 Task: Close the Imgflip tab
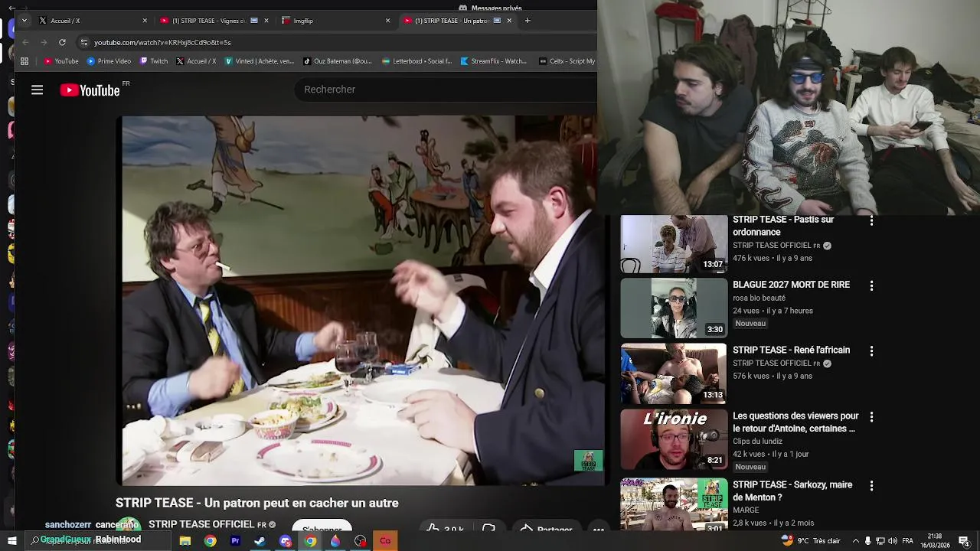(387, 21)
